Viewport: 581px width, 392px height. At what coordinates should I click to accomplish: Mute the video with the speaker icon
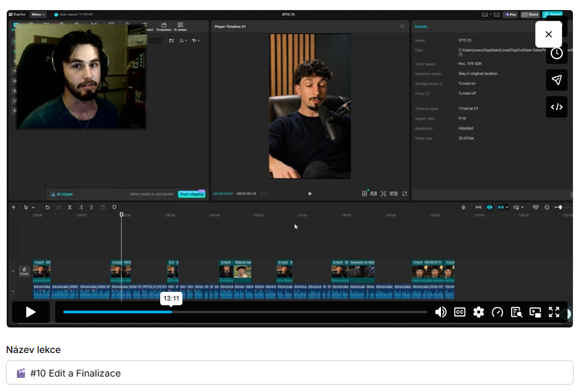[440, 312]
